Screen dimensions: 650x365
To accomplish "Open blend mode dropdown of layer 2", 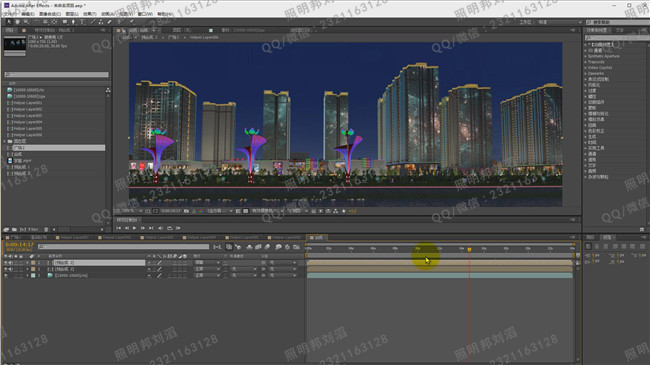I will click(207, 269).
